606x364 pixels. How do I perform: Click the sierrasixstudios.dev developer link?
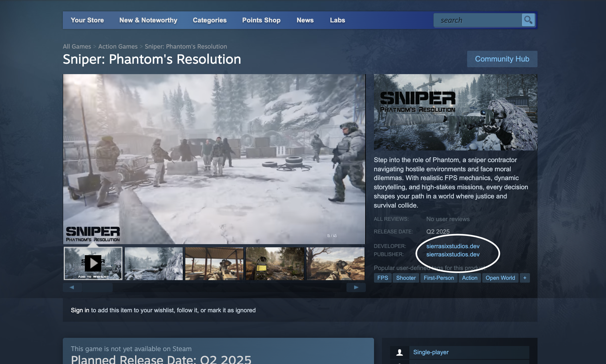pyautogui.click(x=453, y=246)
